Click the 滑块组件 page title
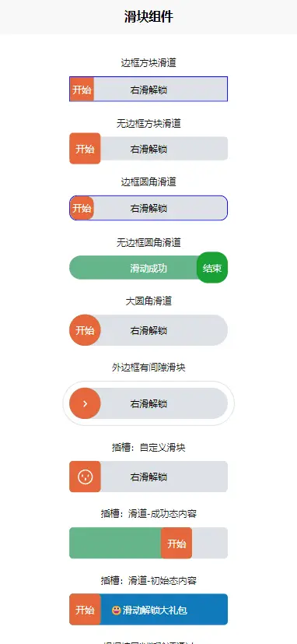 (x=148, y=17)
